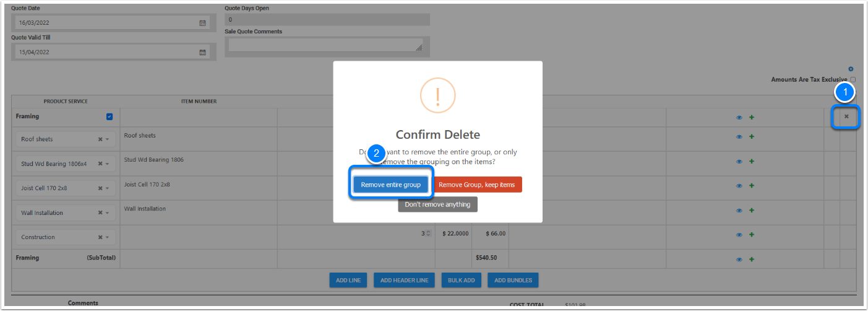Click Remove Group, keep items button
868x311 pixels.
[476, 185]
